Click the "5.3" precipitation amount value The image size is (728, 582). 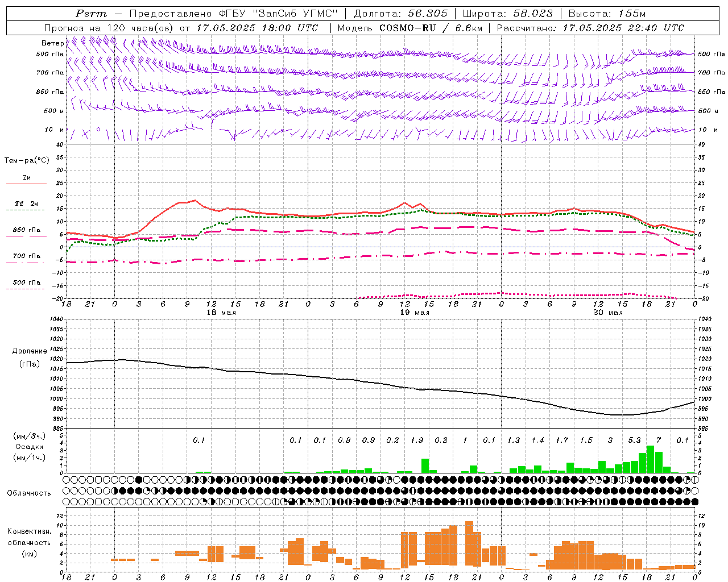pos(634,440)
